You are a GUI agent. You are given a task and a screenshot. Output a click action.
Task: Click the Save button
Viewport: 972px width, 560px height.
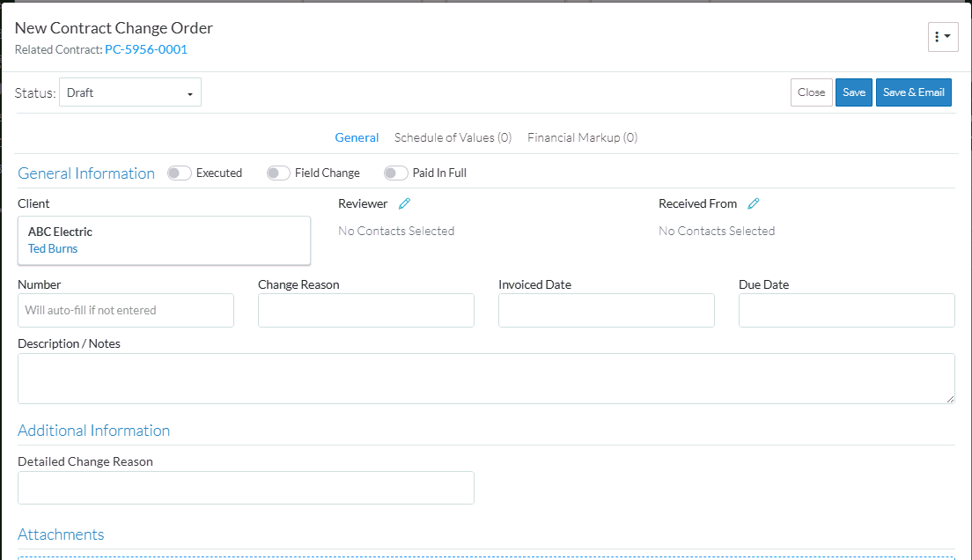[853, 92]
